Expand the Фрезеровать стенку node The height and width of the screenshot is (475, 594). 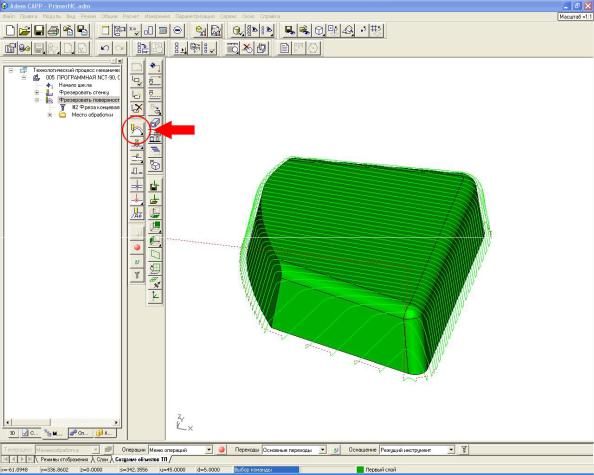click(37, 92)
